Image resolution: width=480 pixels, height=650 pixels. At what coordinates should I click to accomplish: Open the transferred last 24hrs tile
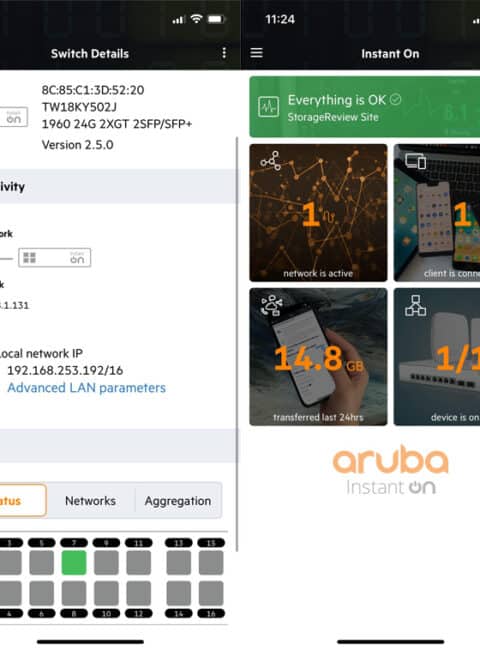pos(318,357)
